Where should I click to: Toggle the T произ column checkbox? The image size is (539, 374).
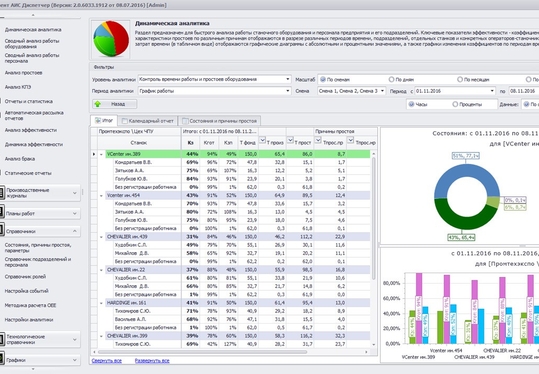262,140
